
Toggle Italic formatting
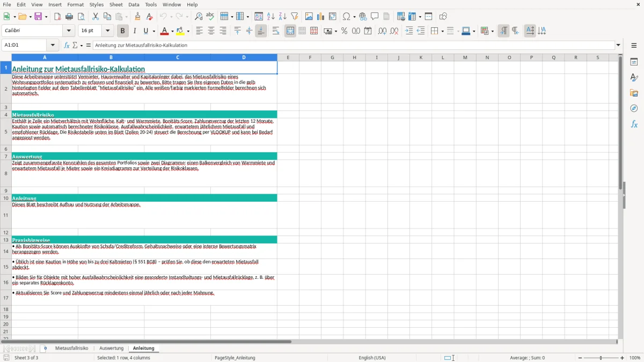[x=135, y=31]
